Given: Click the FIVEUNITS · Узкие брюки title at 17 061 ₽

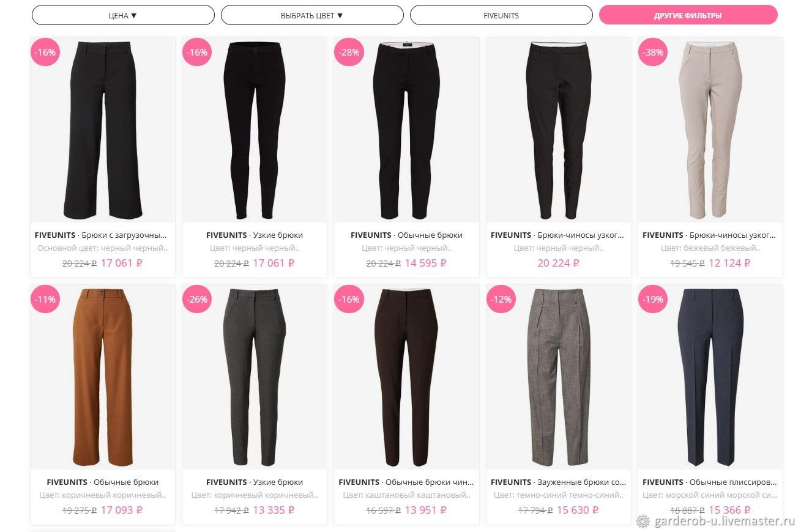Looking at the screenshot, I should 255,235.
